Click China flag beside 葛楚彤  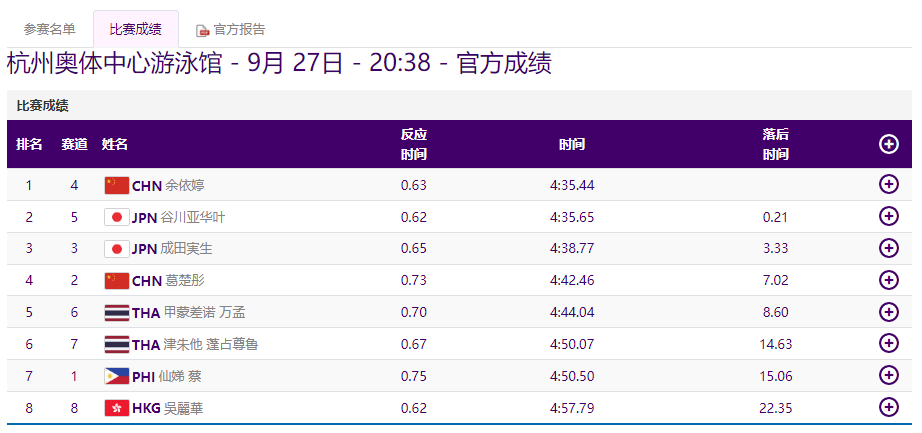coord(117,280)
